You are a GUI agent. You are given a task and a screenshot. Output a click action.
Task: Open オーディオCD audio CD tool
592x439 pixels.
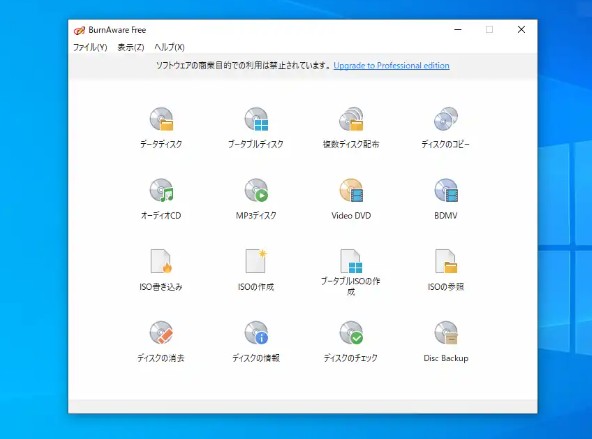tap(161, 199)
